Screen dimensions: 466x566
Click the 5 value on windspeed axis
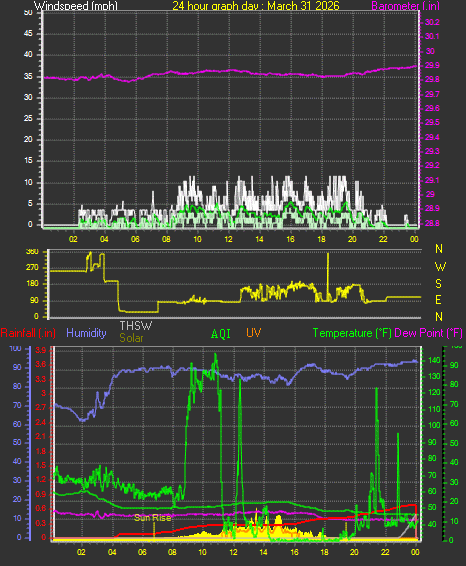point(30,204)
